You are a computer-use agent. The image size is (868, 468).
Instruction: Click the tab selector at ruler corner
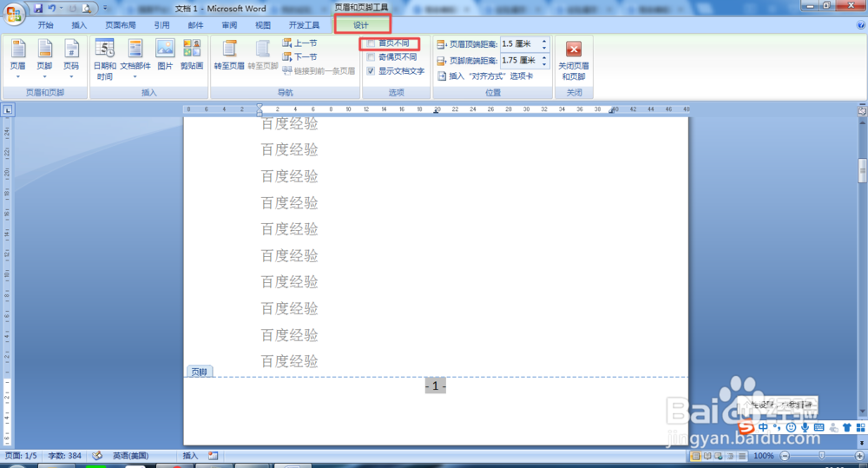[x=8, y=109]
